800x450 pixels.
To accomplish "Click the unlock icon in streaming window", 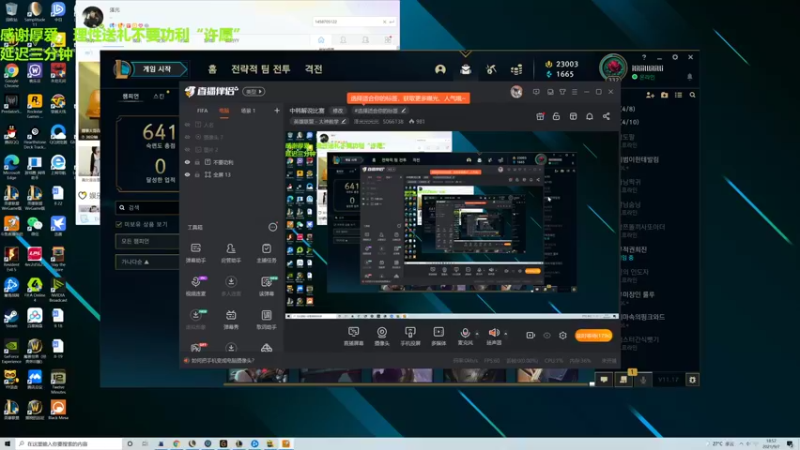I will coord(556,116).
